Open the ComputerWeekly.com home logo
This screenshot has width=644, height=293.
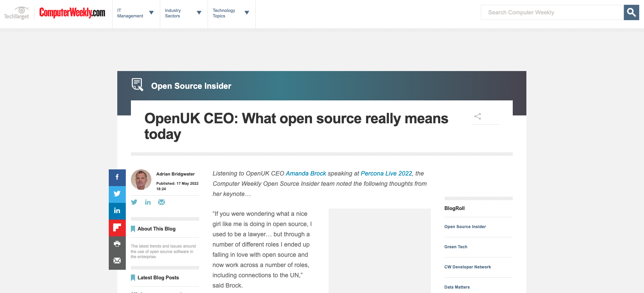[x=72, y=13]
